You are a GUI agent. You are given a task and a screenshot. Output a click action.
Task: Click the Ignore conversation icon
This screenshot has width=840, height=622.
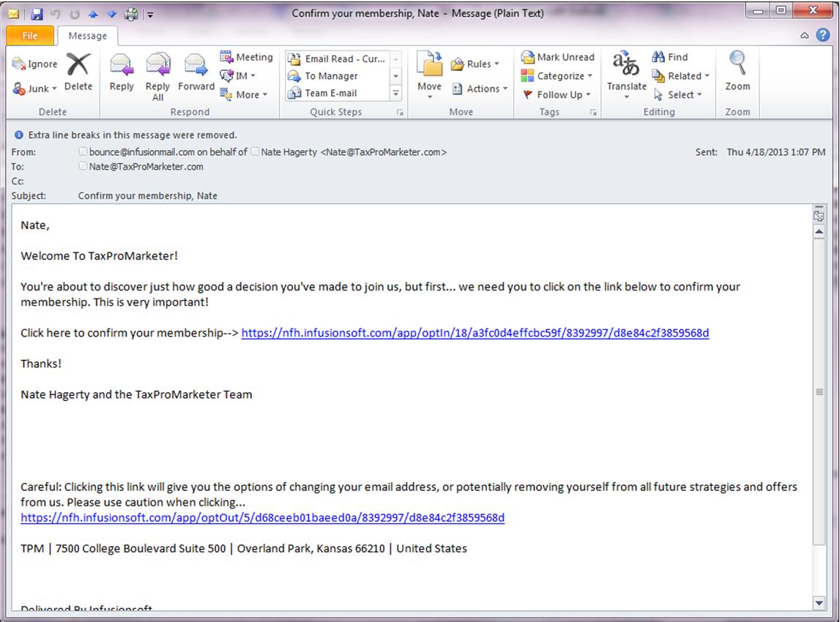click(34, 64)
